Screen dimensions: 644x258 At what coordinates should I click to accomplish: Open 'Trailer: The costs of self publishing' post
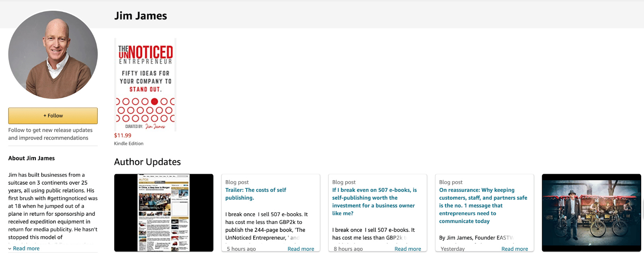256,194
